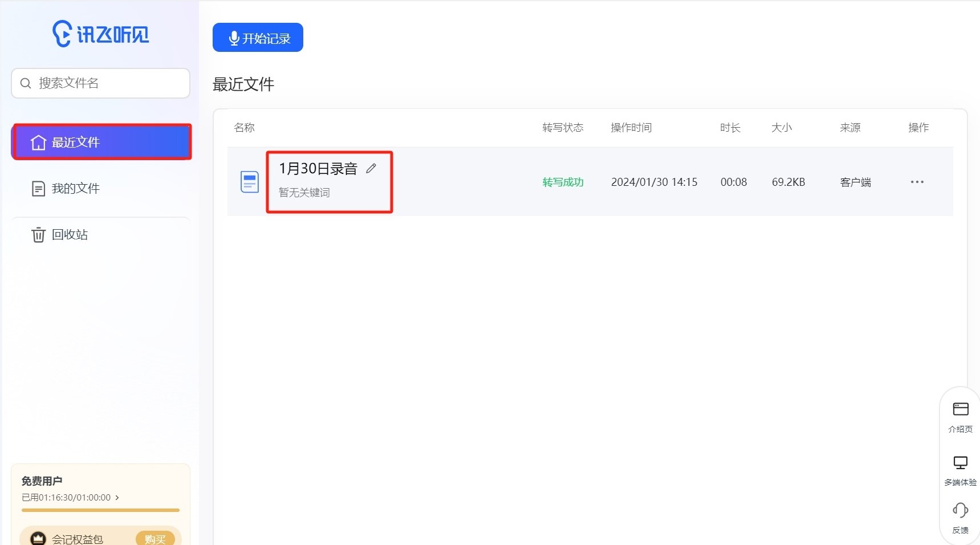The image size is (980, 545).
Task: Click the 介绍页 icon on the right panel
Action: click(x=961, y=409)
